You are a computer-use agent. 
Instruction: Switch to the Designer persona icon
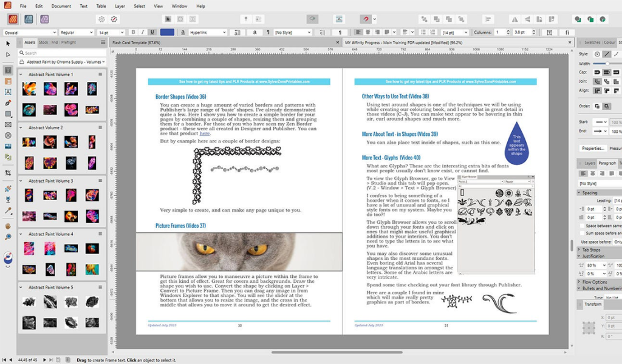29,19
